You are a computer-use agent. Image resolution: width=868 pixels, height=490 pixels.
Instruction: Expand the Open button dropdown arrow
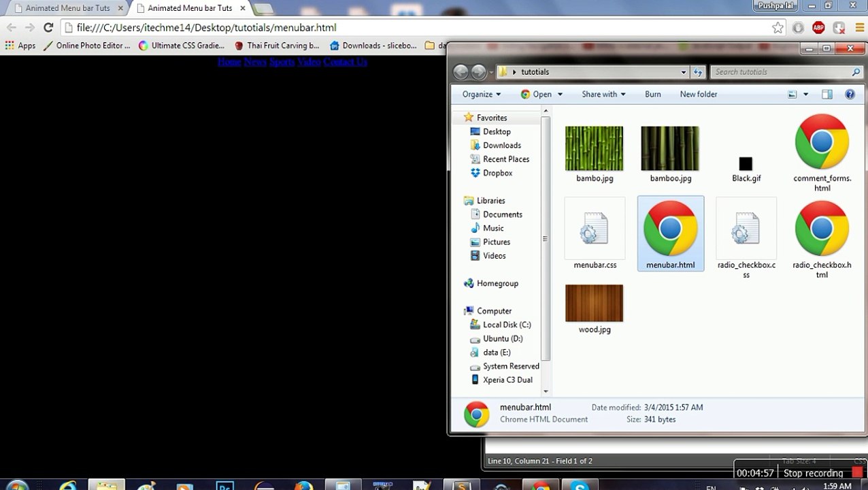(x=560, y=95)
